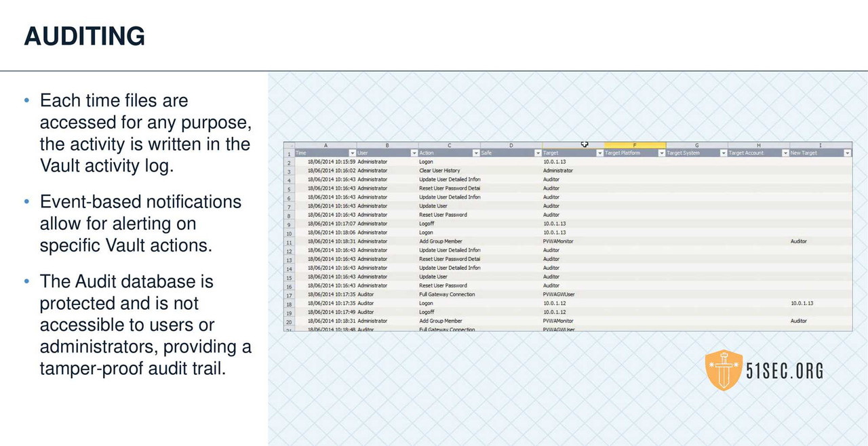Select row 20 header number
This screenshot has width=868, height=446.
[289, 321]
